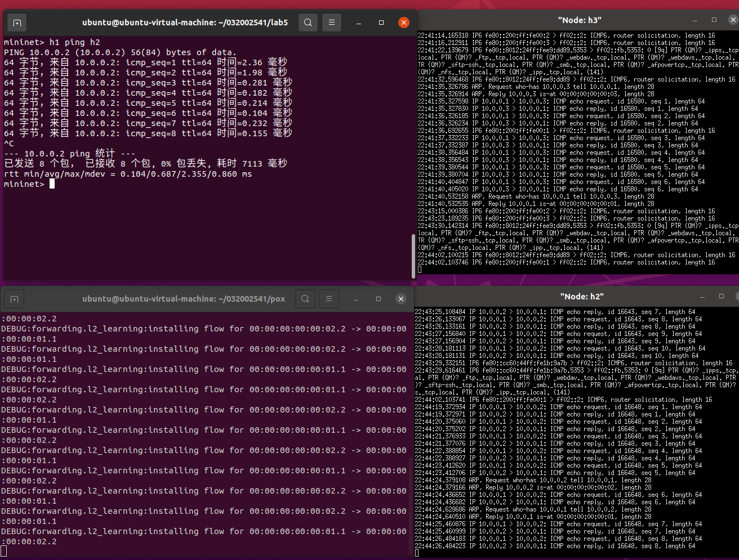The height and width of the screenshot is (560, 739).
Task: Select the icmp_seq=2 ping reply line
Action: (x=145, y=73)
